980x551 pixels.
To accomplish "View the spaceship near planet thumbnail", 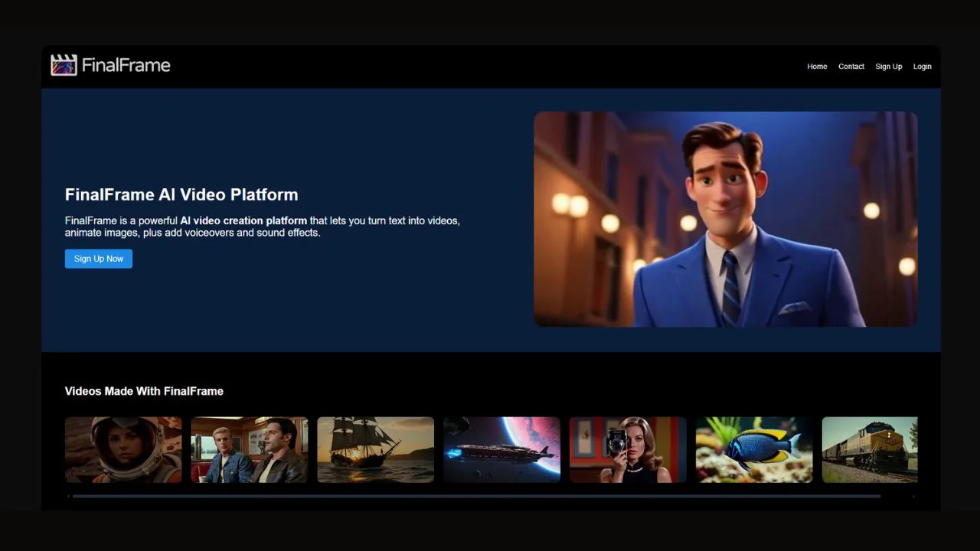I will click(x=501, y=449).
